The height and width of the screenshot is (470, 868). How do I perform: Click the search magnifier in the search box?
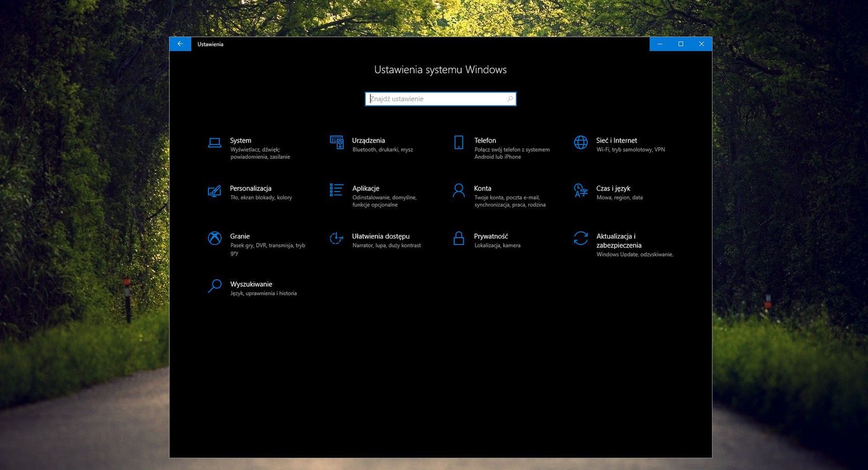click(510, 99)
